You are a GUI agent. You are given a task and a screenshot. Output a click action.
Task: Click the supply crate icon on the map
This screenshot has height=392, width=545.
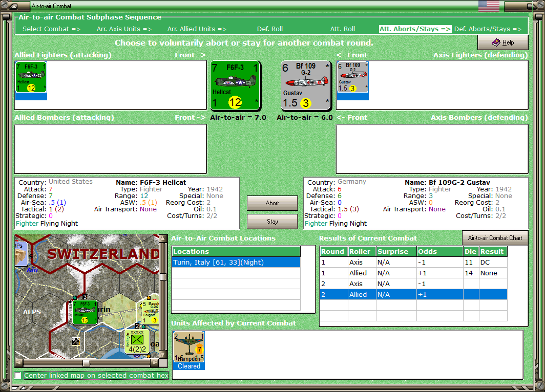click(20, 253)
